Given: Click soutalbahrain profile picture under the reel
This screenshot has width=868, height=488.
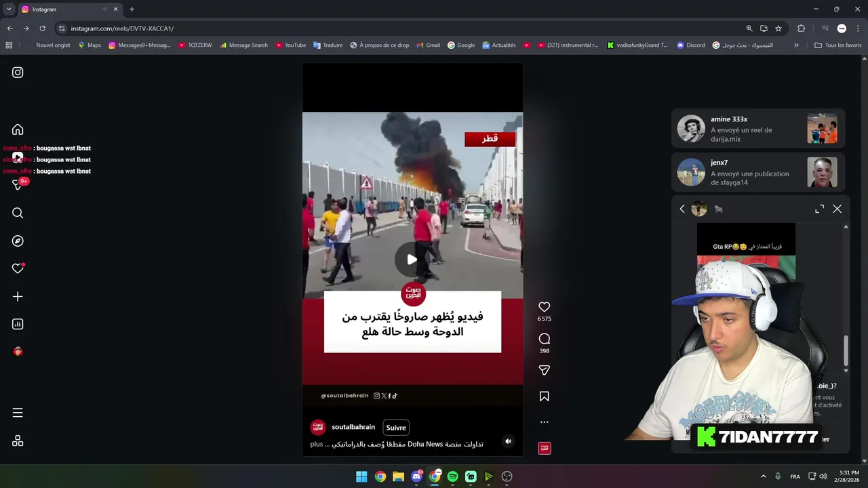Looking at the screenshot, I should pyautogui.click(x=318, y=427).
